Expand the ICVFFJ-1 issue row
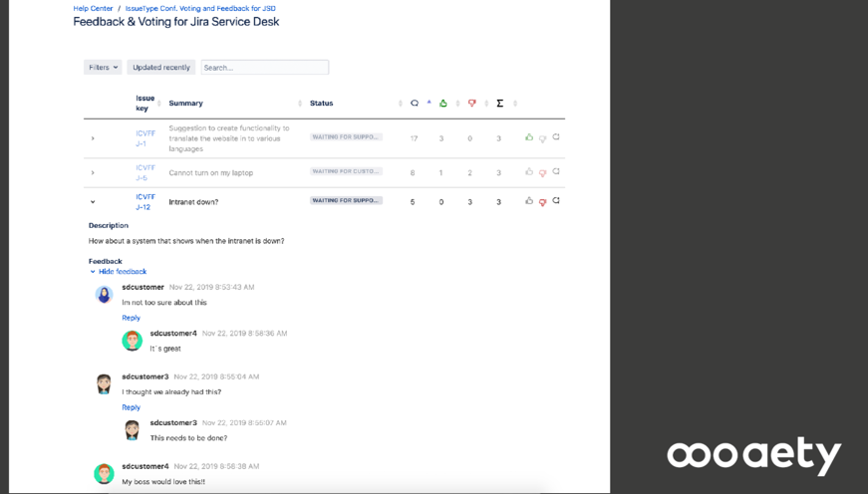The width and height of the screenshot is (868, 494). pos(93,138)
